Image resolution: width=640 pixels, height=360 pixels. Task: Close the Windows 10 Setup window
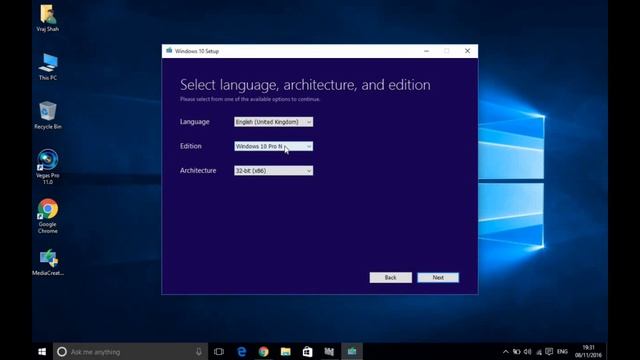click(x=467, y=51)
